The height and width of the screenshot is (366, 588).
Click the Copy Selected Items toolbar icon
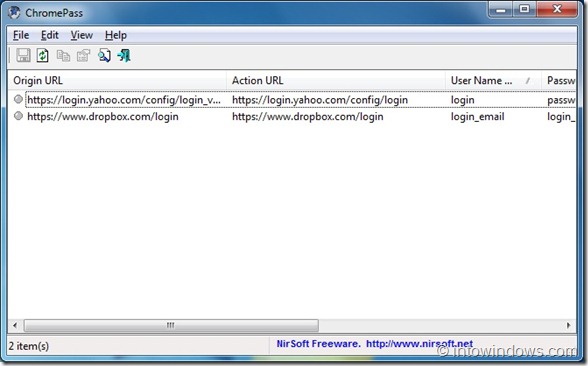(63, 56)
